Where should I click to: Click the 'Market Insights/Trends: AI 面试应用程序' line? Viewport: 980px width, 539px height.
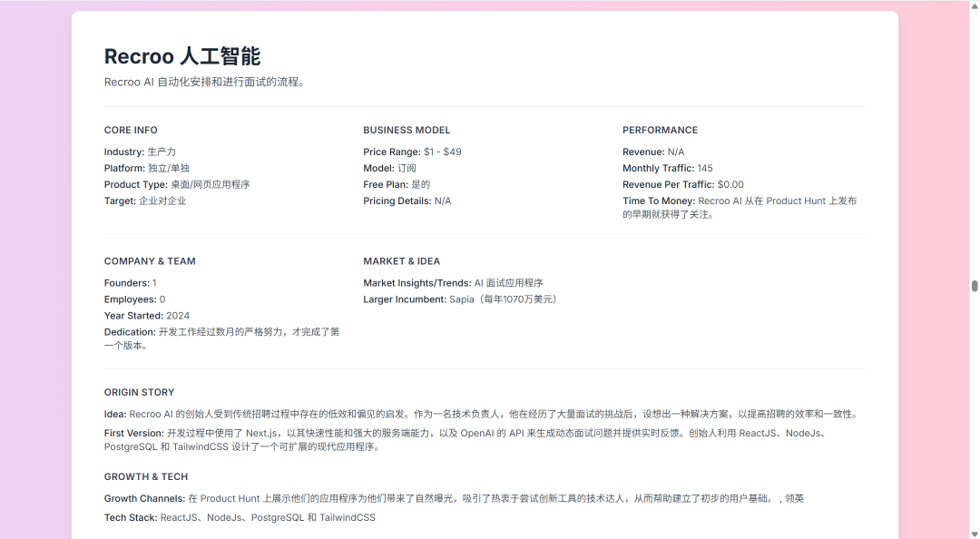(x=453, y=283)
